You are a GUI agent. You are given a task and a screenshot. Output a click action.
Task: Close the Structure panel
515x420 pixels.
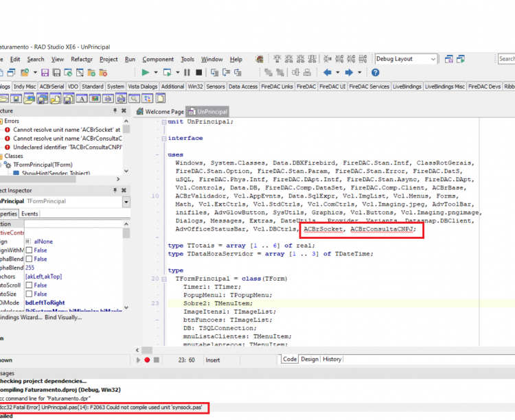(124, 110)
